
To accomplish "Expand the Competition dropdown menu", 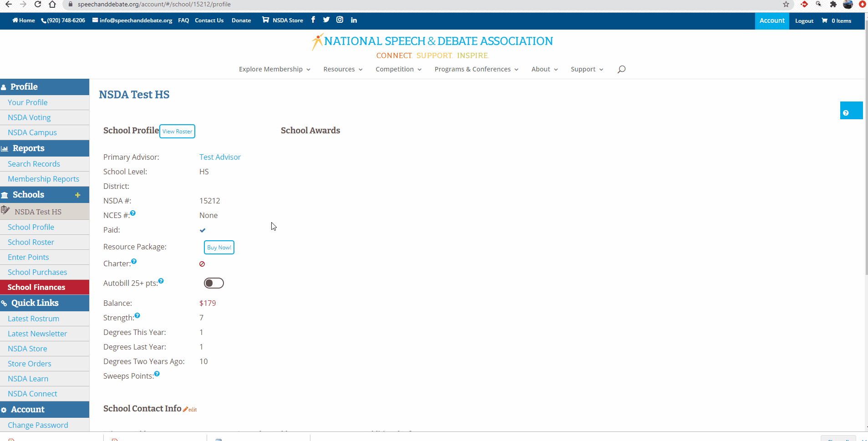I will pyautogui.click(x=398, y=69).
